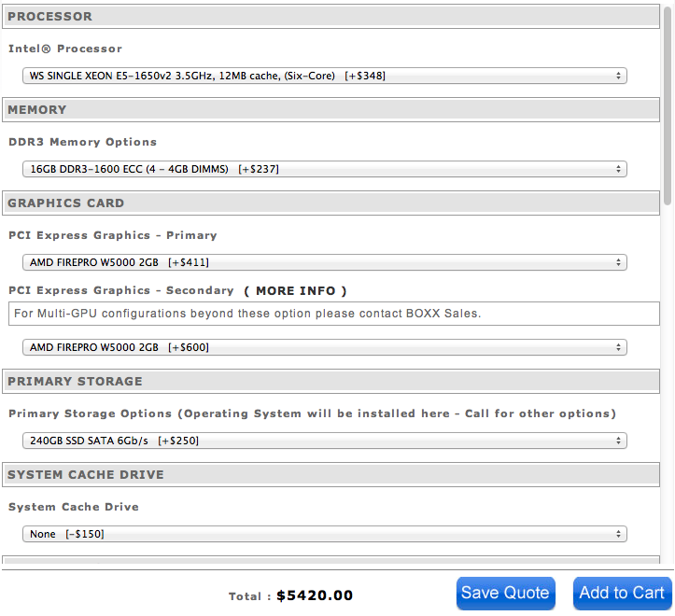The width and height of the screenshot is (675, 616).
Task: Click the 'DDR3 Memory Options' label
Action: pos(83,142)
